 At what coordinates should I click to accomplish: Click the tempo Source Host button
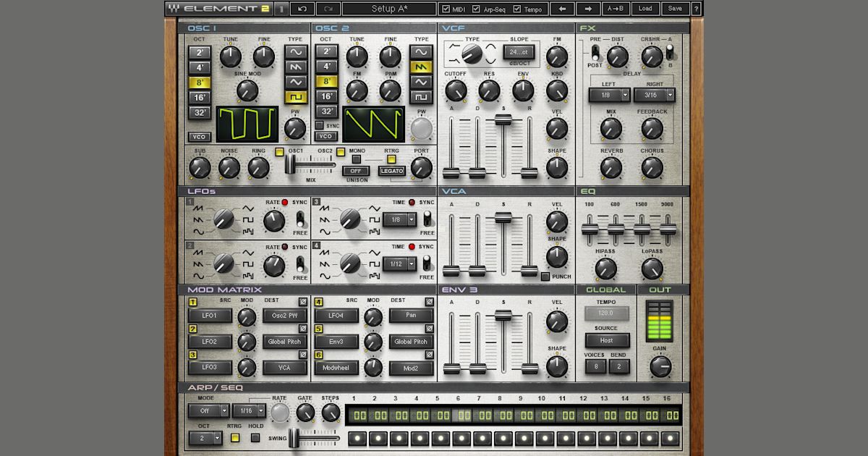tap(607, 339)
